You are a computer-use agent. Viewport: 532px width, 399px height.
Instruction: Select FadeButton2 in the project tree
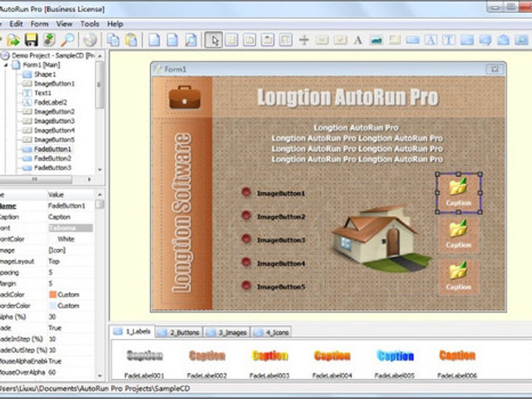52,159
